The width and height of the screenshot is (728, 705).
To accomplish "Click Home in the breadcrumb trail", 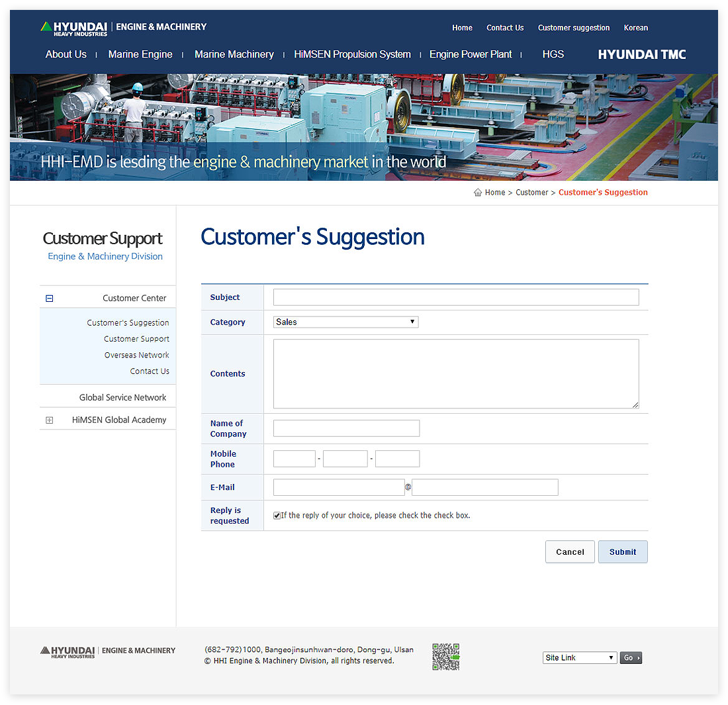I will (495, 192).
